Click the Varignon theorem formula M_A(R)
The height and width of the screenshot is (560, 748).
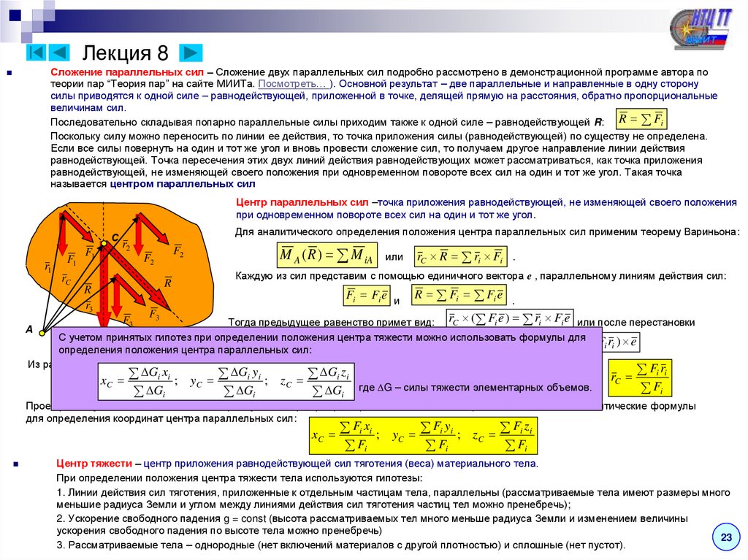327,256
